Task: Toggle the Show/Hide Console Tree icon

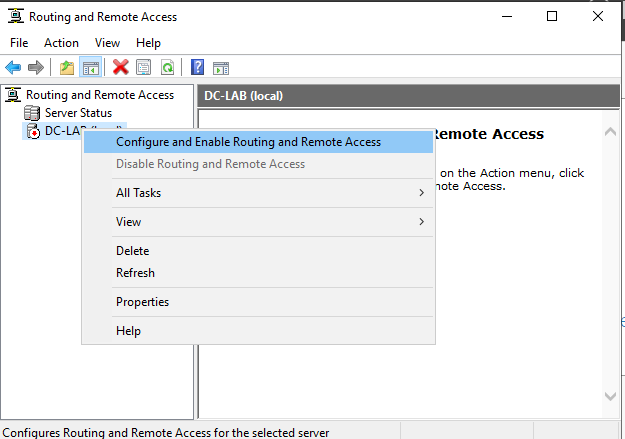Action: tap(90, 67)
